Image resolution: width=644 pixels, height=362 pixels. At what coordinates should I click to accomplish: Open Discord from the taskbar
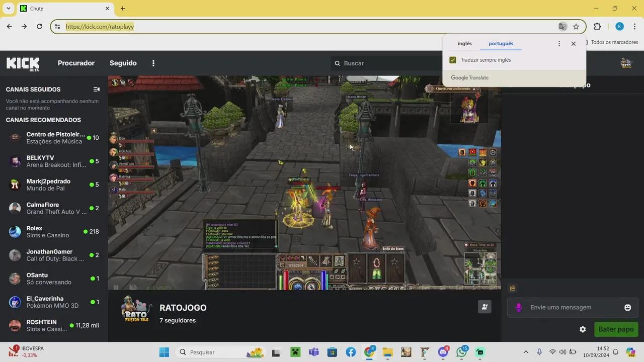coord(443,352)
